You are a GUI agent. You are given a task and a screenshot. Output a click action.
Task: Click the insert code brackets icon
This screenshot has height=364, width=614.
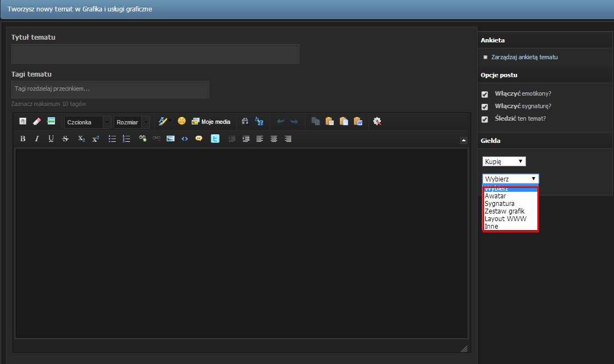[x=184, y=139]
